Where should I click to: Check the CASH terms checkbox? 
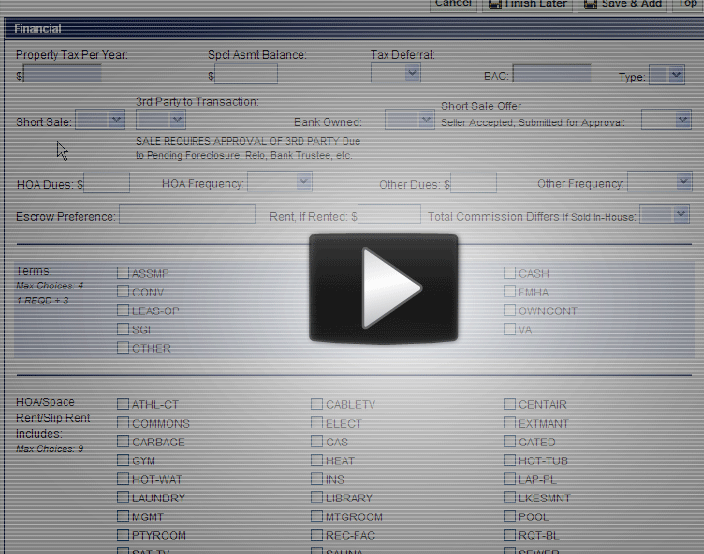510,273
